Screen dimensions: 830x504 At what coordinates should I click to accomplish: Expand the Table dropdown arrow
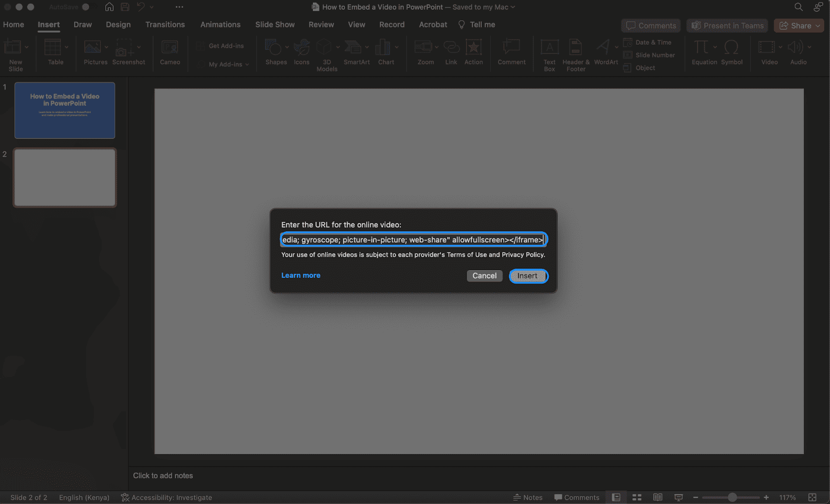pyautogui.click(x=66, y=47)
